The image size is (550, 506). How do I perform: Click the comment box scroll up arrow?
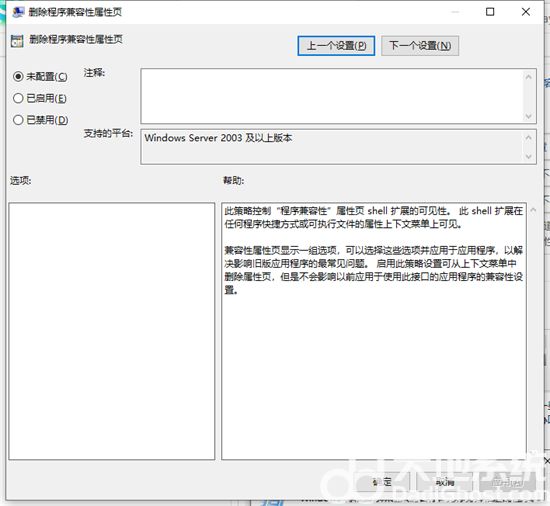529,77
